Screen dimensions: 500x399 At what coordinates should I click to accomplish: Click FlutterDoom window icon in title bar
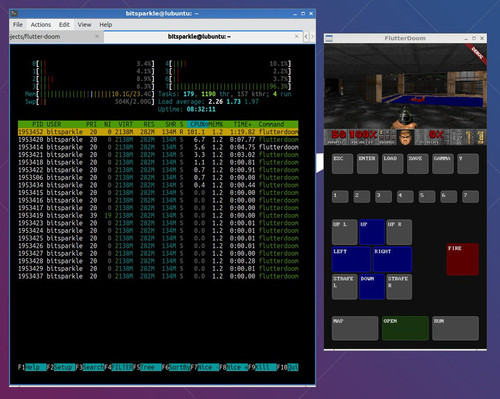329,38
